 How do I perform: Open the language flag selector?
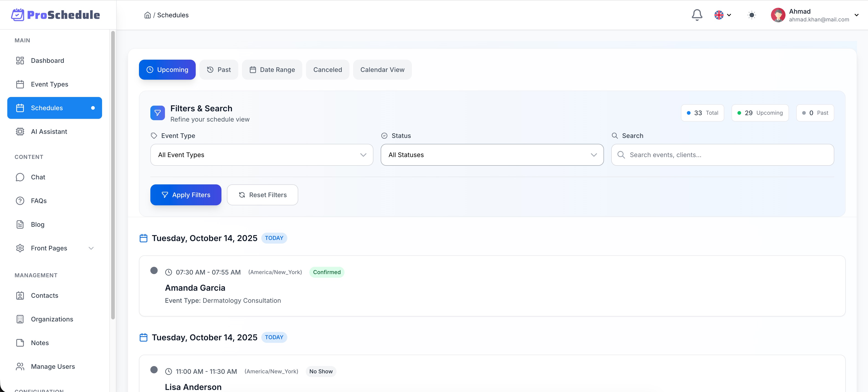pos(722,15)
